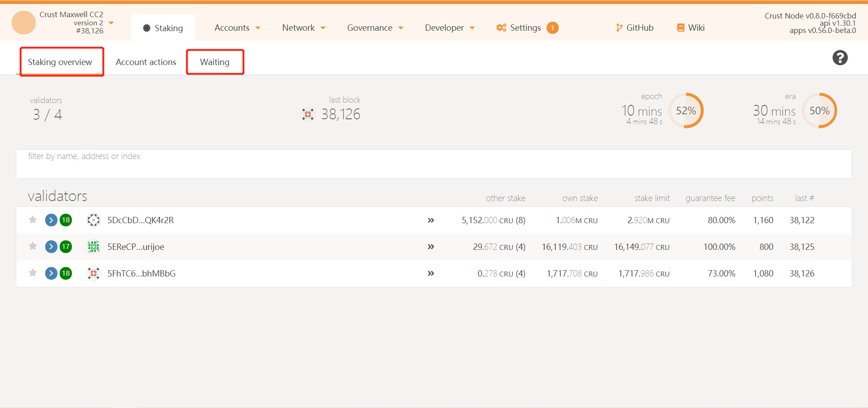868x408 pixels.
Task: Click the nominators count badge 18 for 5FhTC6...bhMBbG
Action: [66, 273]
